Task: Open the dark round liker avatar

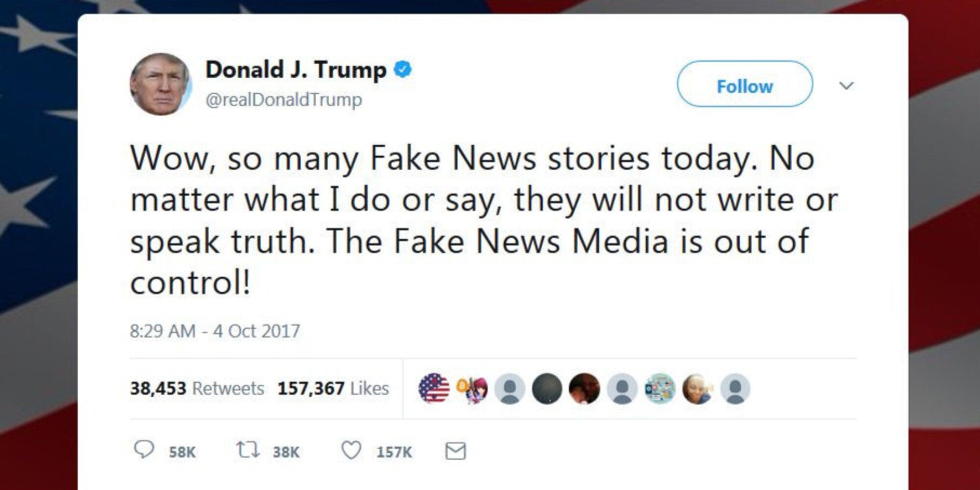Action: click(x=547, y=389)
